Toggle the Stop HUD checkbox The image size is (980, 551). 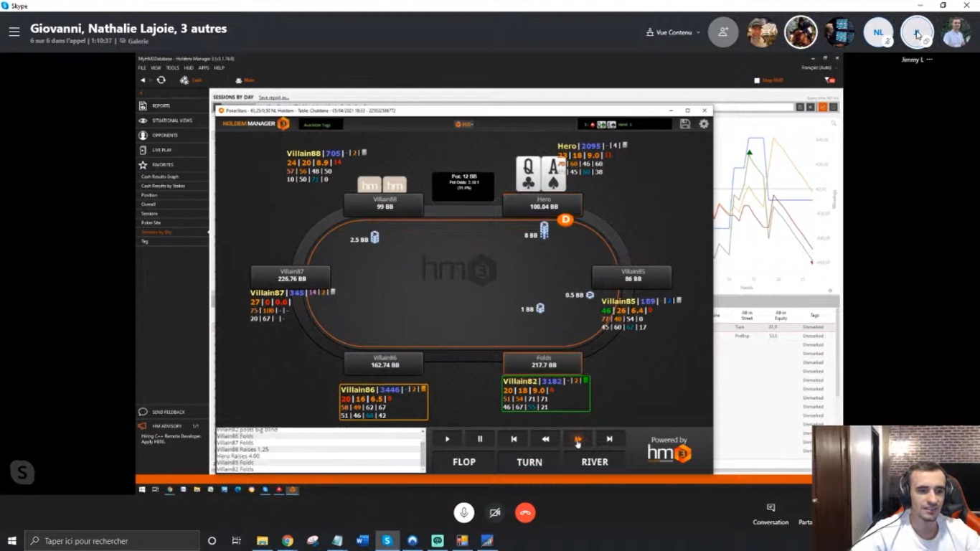[x=757, y=80]
